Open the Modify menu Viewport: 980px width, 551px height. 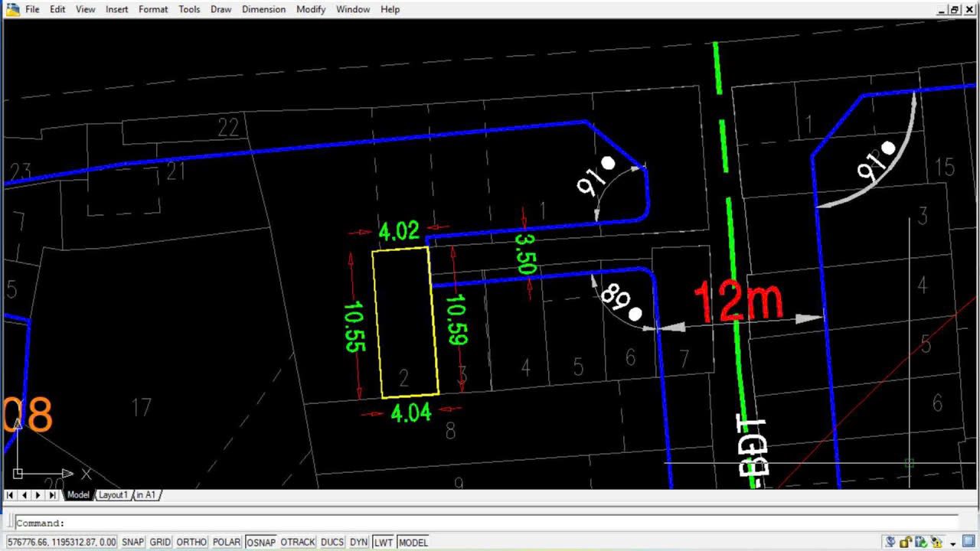click(311, 9)
